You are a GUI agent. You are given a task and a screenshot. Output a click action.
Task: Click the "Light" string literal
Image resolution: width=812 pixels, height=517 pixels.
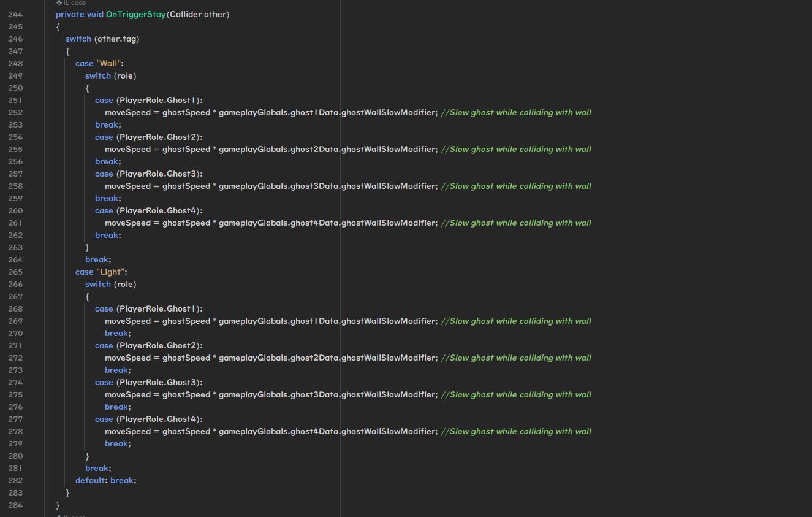110,272
